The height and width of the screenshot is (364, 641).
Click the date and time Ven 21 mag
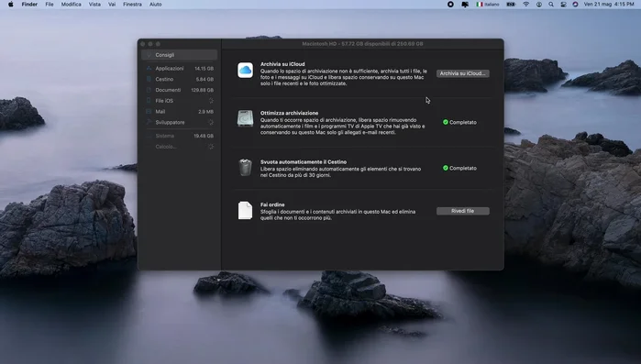[609, 4]
